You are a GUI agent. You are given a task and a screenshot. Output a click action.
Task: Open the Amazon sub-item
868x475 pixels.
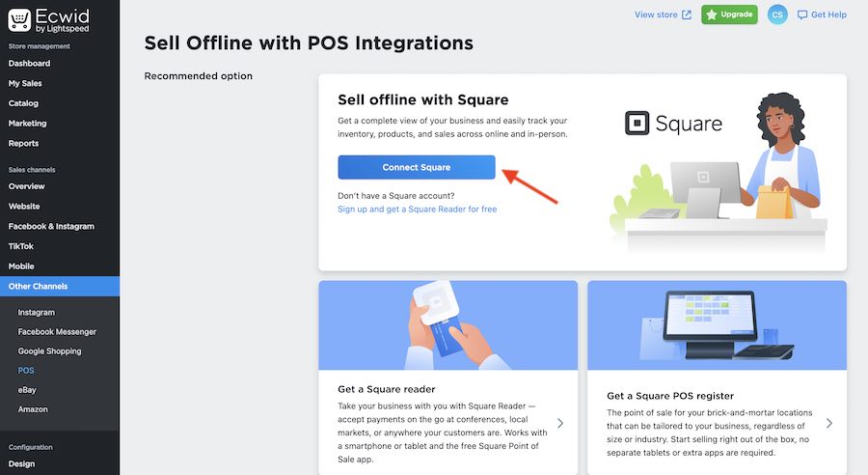pyautogui.click(x=33, y=409)
